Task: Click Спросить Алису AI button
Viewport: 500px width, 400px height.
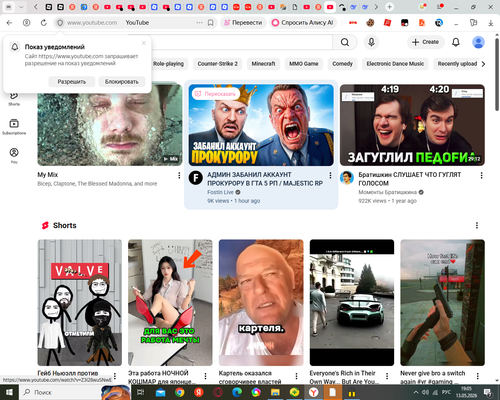Action: pos(303,23)
